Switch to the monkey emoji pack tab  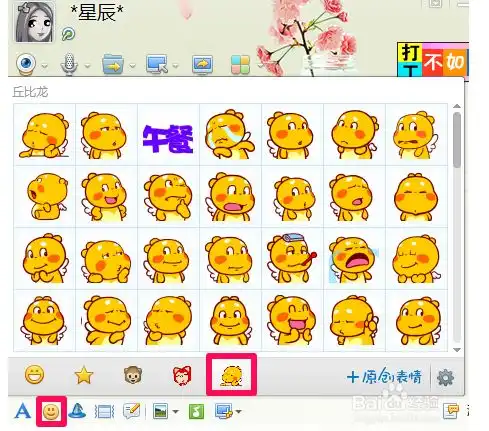click(x=133, y=375)
